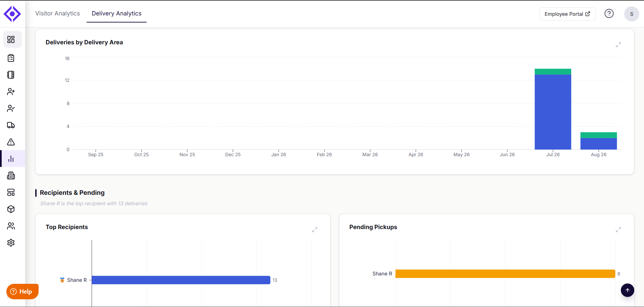Click the scroll-to-top arrow button
The height and width of the screenshot is (307, 644).
[x=628, y=290]
